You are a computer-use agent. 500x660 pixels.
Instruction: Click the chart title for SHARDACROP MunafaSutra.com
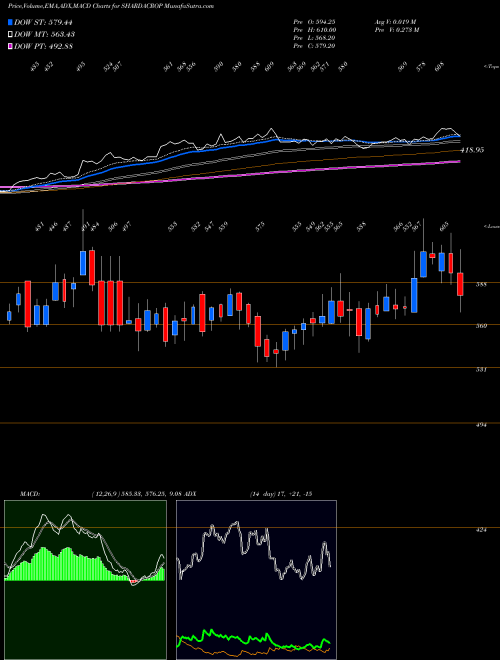111,6
